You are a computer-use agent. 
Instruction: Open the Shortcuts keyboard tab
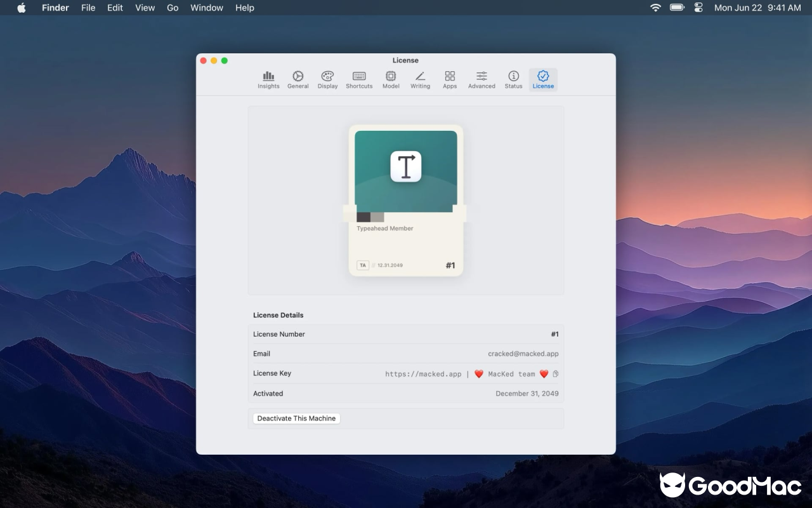click(x=359, y=80)
